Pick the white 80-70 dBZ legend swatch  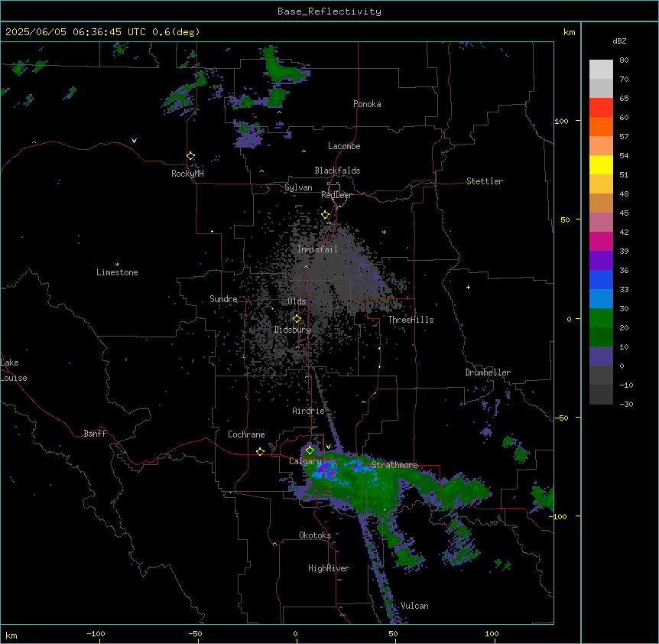click(x=601, y=69)
